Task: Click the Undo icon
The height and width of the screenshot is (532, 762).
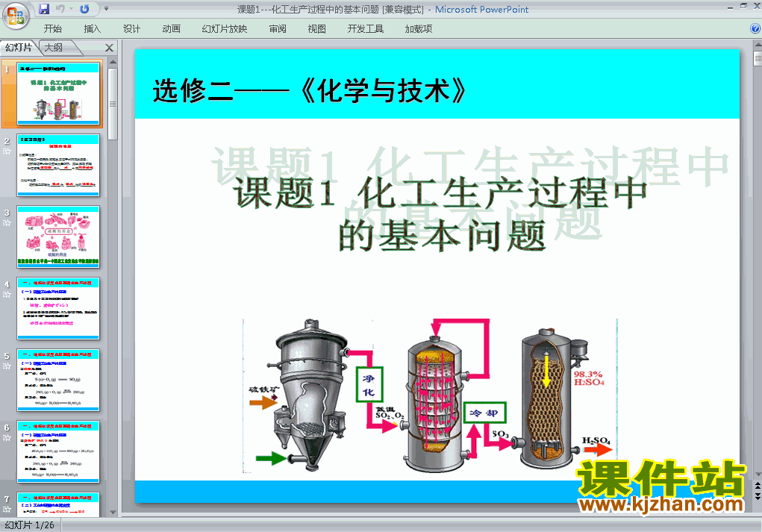Action: (60, 9)
